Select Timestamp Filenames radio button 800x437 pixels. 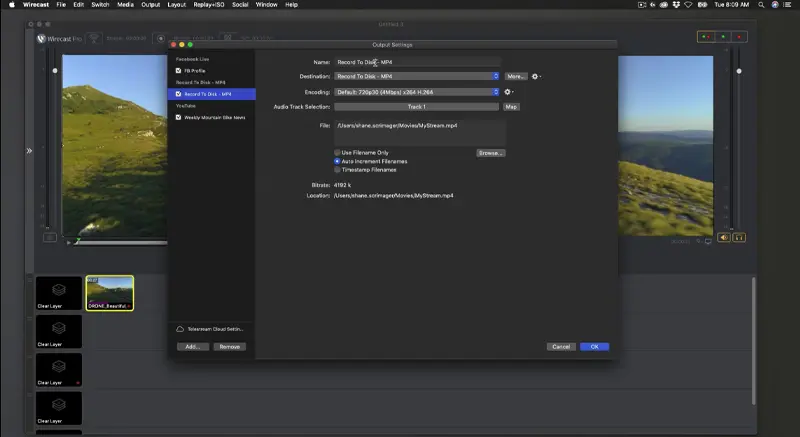point(337,170)
